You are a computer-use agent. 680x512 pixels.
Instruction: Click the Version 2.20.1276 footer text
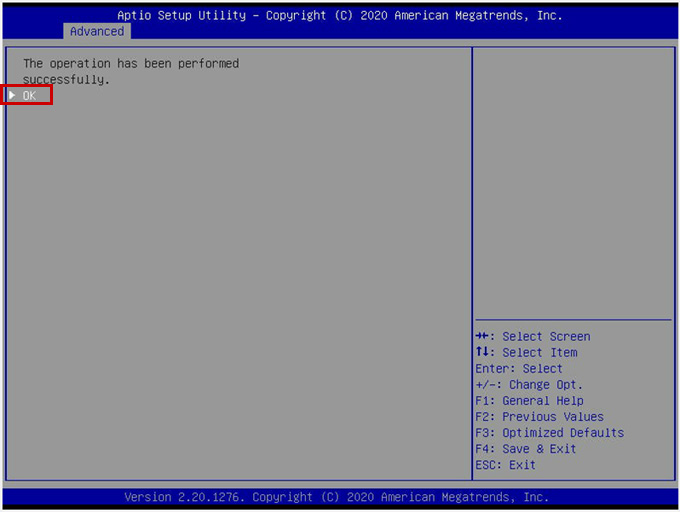pyautogui.click(x=336, y=497)
